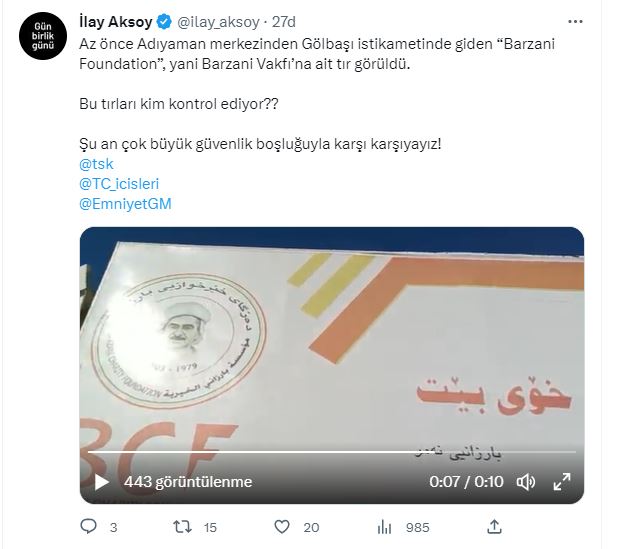The image size is (617, 549).
Task: Expand the video to fullscreen
Action: tap(562, 482)
